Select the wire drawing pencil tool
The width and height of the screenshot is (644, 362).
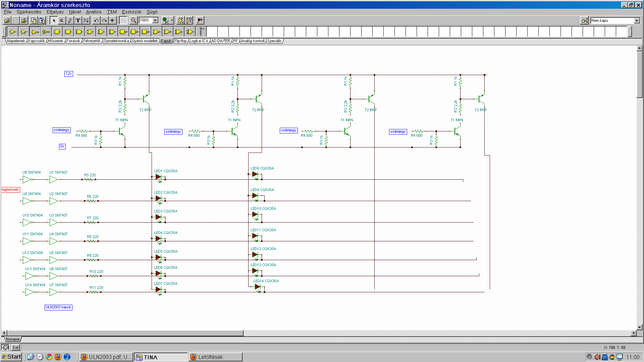[x=70, y=20]
